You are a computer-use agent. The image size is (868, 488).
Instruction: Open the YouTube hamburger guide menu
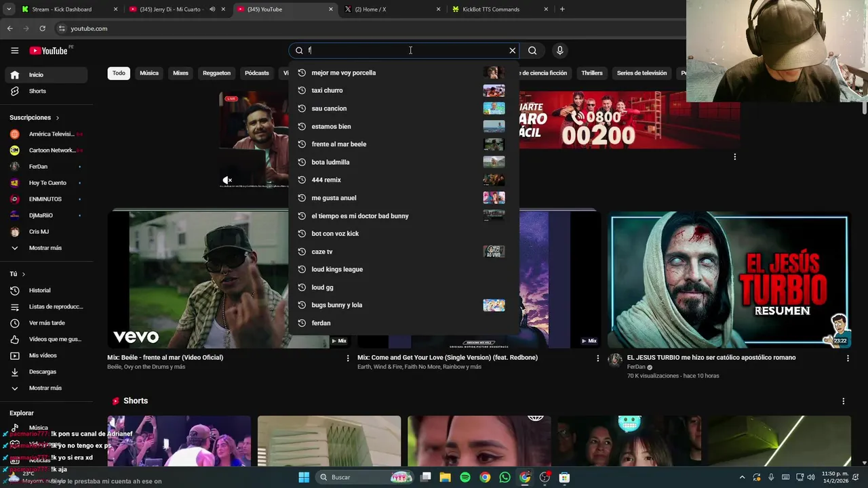point(14,50)
